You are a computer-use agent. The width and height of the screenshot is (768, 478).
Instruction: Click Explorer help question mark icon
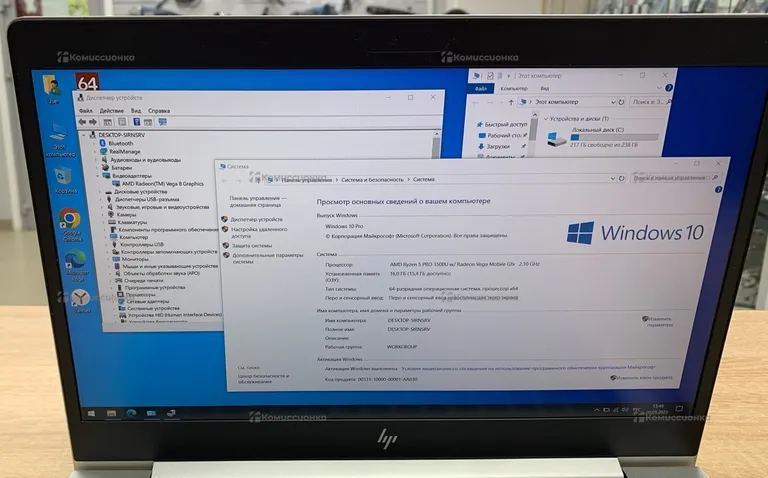click(x=669, y=88)
